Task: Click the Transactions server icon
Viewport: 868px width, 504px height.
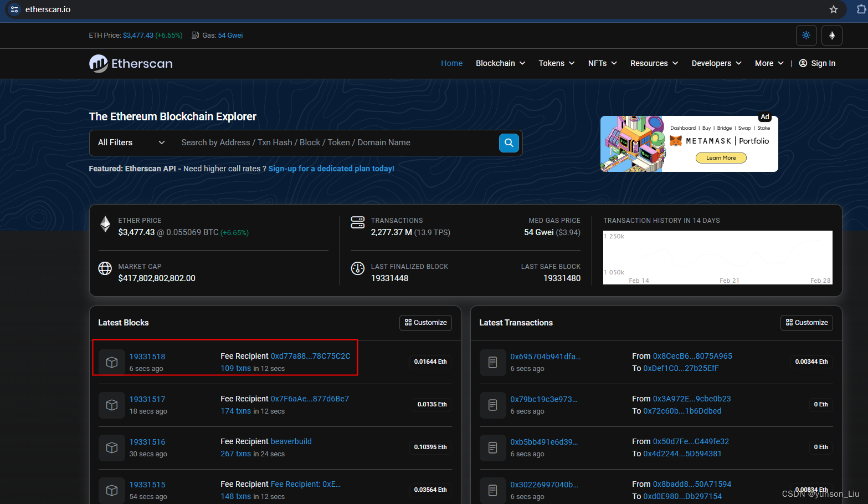Action: pyautogui.click(x=358, y=222)
